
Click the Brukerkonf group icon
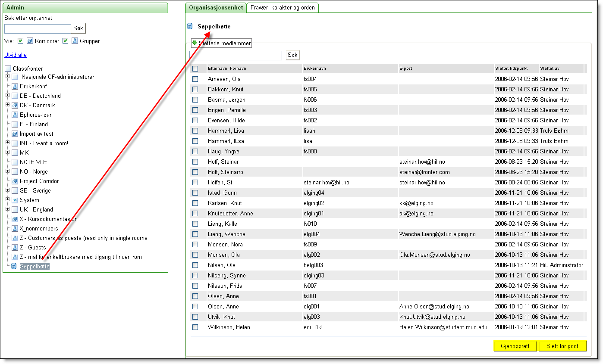tap(15, 86)
